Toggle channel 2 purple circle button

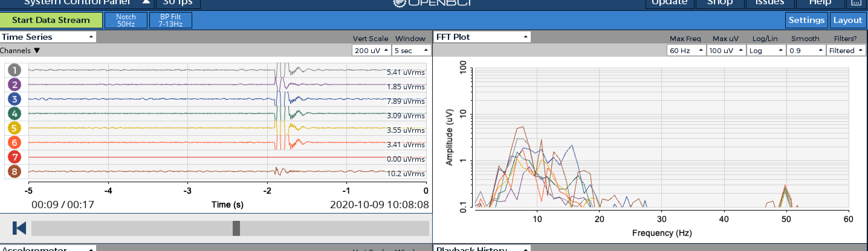pyautogui.click(x=15, y=84)
